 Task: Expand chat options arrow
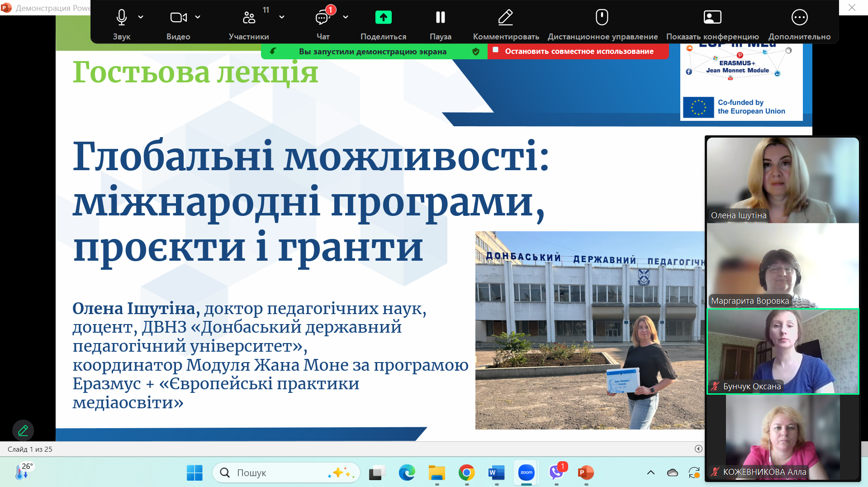pos(346,17)
